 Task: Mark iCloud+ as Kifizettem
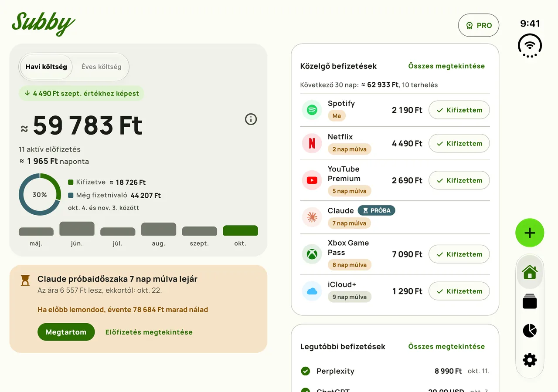pos(459,291)
